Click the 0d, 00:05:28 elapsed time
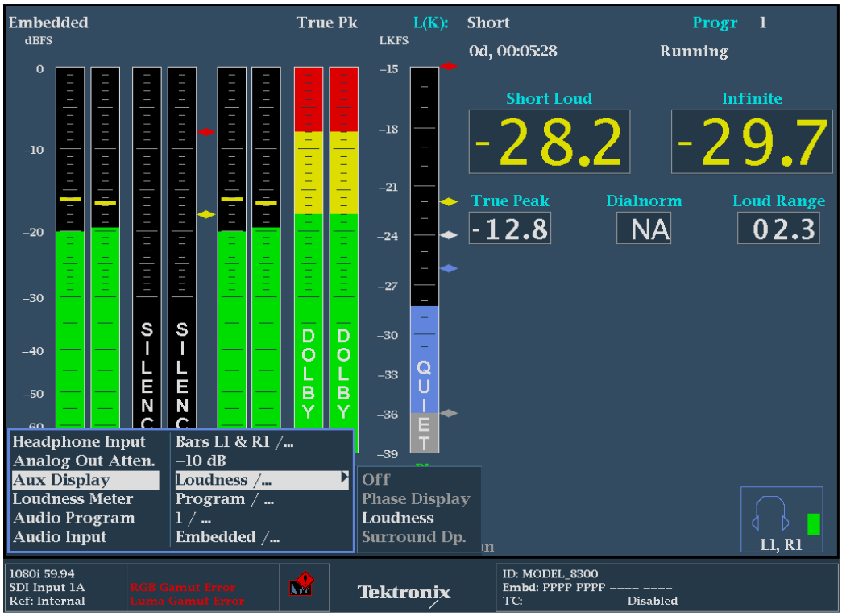Image resolution: width=842 pixels, height=616 pixels. (512, 51)
